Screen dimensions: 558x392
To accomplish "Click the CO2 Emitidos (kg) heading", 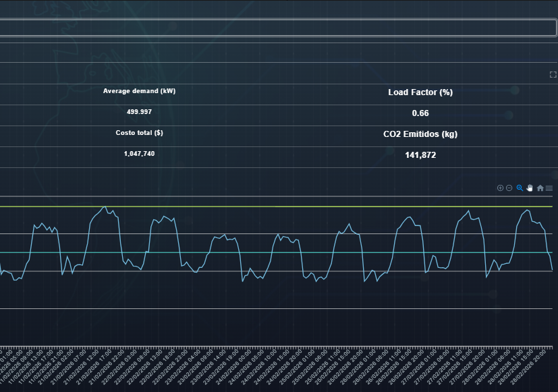I will [x=420, y=134].
